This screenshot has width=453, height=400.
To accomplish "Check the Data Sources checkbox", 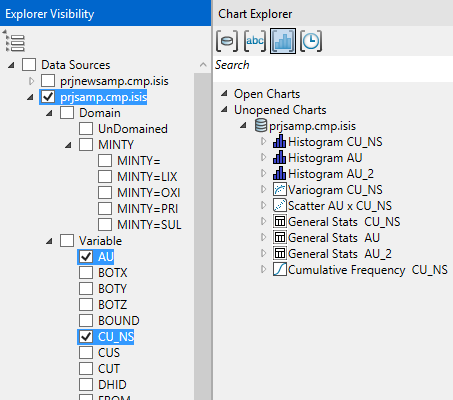I will point(29,65).
